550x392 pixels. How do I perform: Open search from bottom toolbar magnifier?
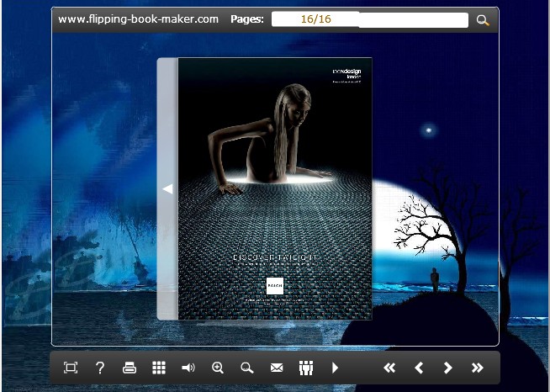pyautogui.click(x=247, y=368)
